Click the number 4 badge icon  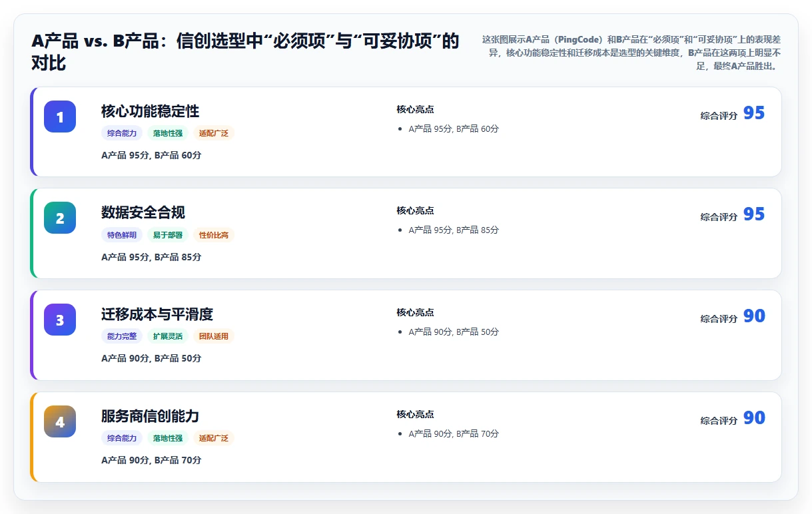click(60, 421)
